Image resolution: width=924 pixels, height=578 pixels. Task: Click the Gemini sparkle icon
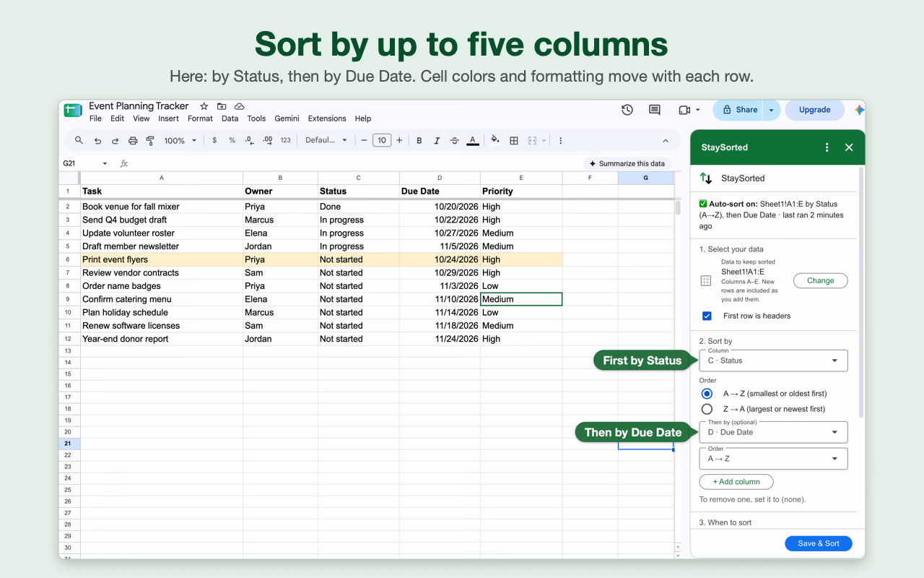[x=859, y=110]
